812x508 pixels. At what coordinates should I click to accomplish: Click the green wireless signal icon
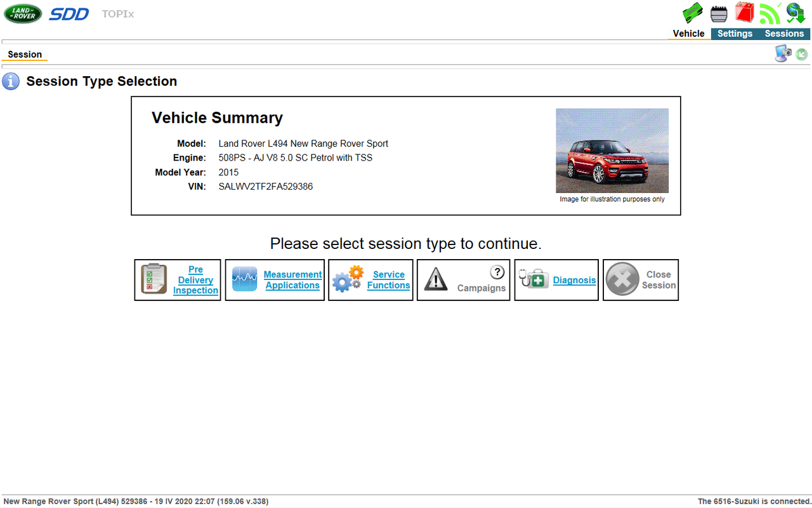(x=770, y=13)
